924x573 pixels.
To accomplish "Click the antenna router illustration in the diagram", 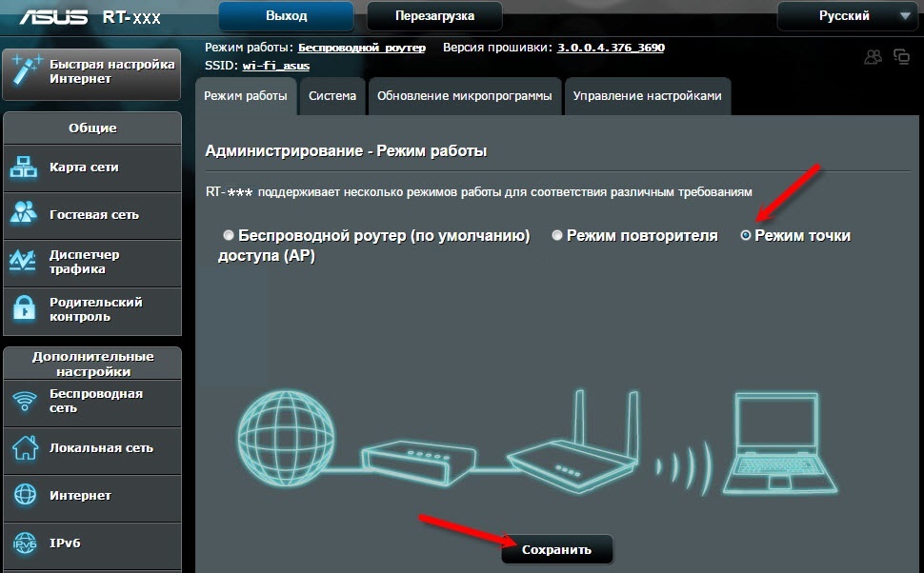I will pyautogui.click(x=572, y=441).
